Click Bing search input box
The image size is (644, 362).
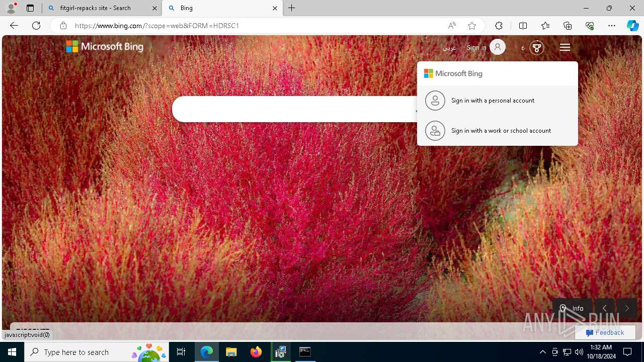(294, 109)
